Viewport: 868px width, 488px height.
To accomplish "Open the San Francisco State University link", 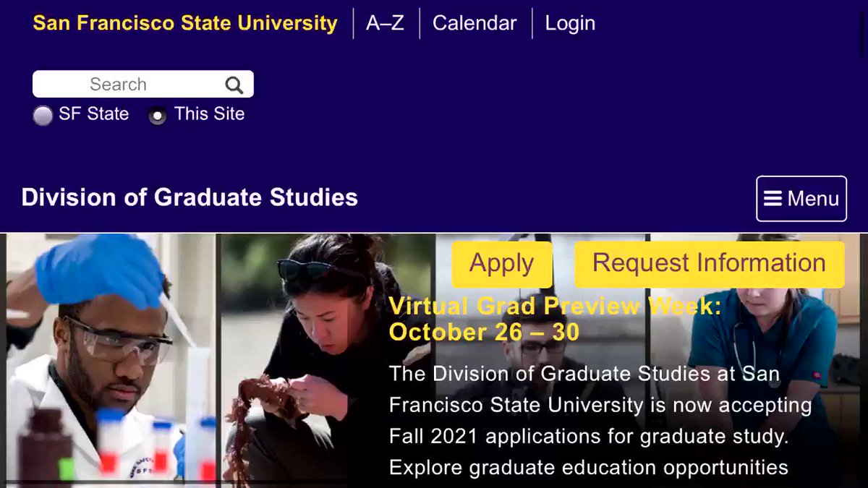I will tap(185, 23).
